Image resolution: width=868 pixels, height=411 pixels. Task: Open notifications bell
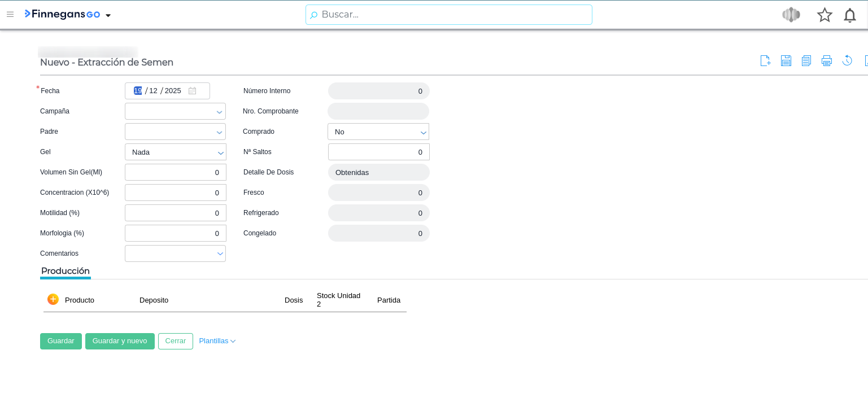pos(849,15)
